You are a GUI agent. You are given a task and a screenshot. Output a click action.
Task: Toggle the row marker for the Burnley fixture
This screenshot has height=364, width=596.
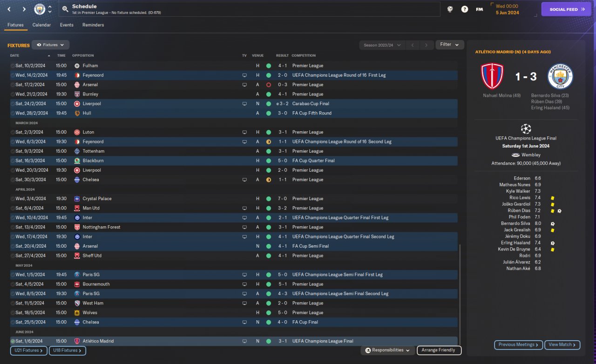click(x=13, y=94)
